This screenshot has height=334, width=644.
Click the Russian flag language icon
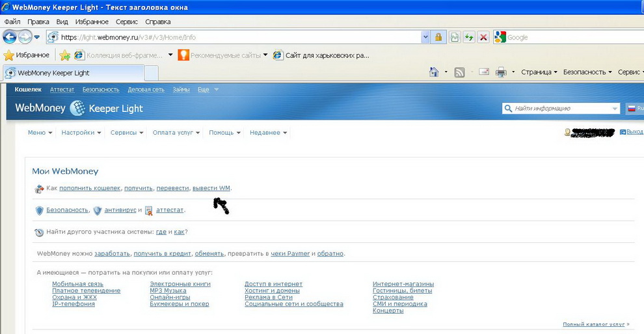coord(631,109)
